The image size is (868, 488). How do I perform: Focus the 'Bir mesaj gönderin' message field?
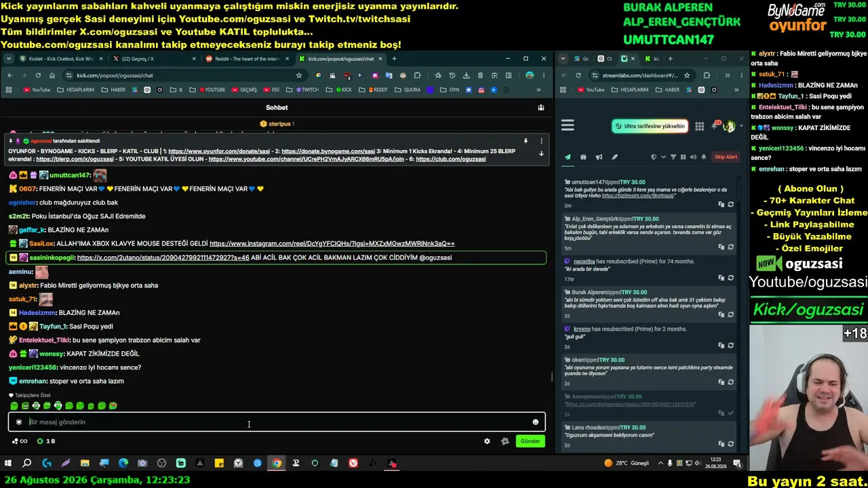[x=278, y=422]
